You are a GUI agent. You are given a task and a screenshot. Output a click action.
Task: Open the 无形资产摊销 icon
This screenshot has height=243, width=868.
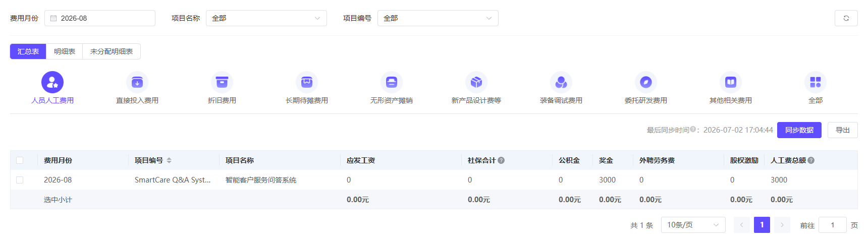pos(392,82)
